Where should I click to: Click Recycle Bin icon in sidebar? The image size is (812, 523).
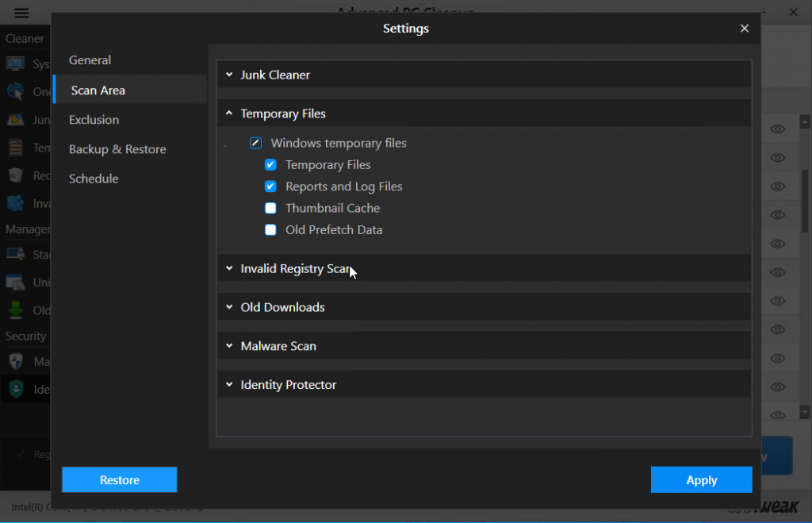pyautogui.click(x=16, y=175)
